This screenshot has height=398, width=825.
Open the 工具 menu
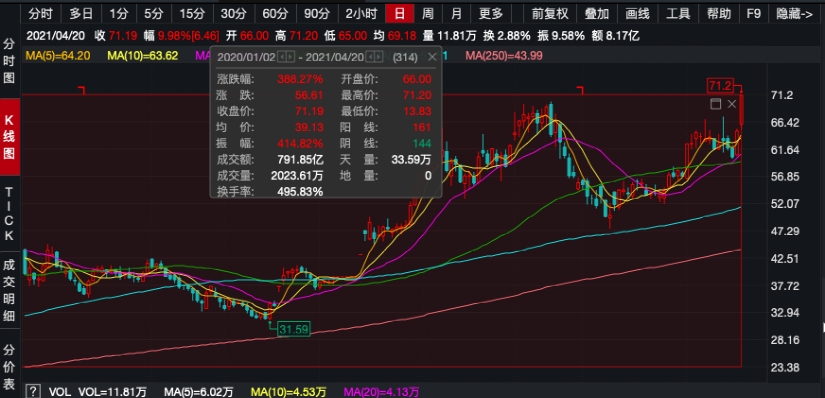678,14
